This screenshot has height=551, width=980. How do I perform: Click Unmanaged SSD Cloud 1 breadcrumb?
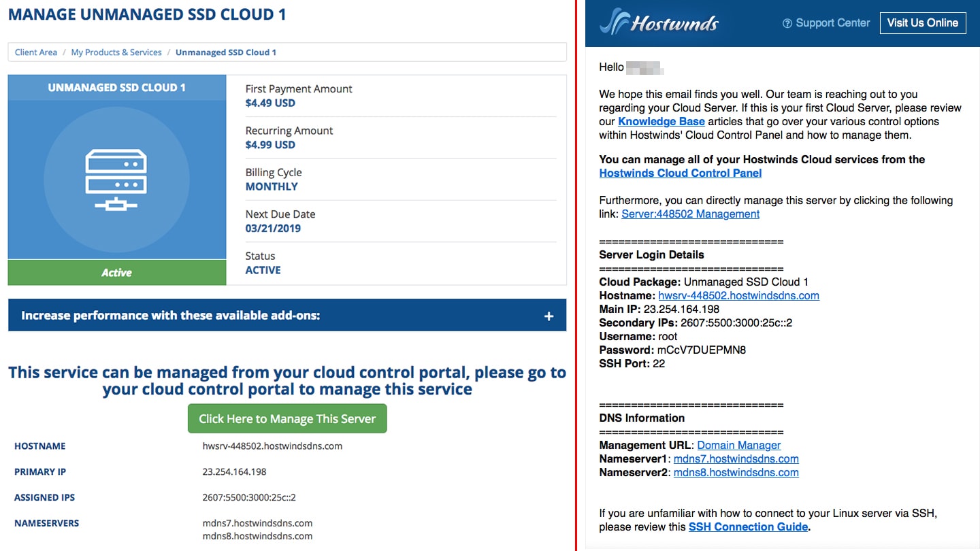(x=226, y=52)
